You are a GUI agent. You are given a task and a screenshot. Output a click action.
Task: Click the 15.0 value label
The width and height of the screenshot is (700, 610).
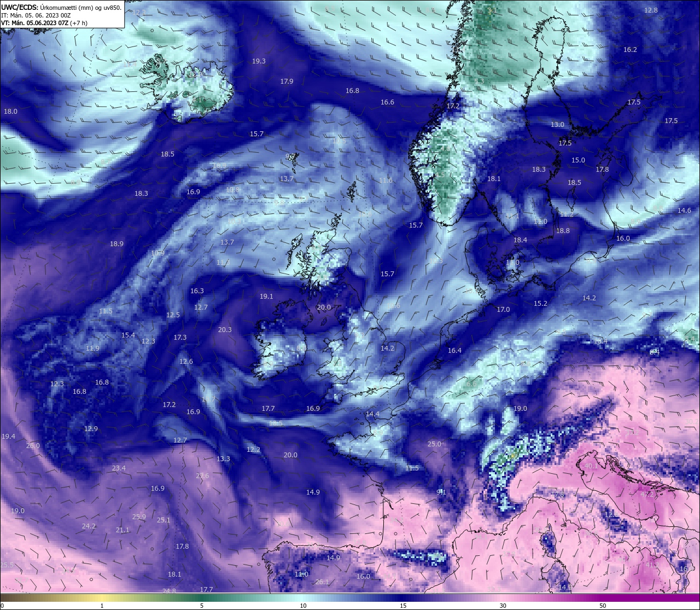coord(578,160)
